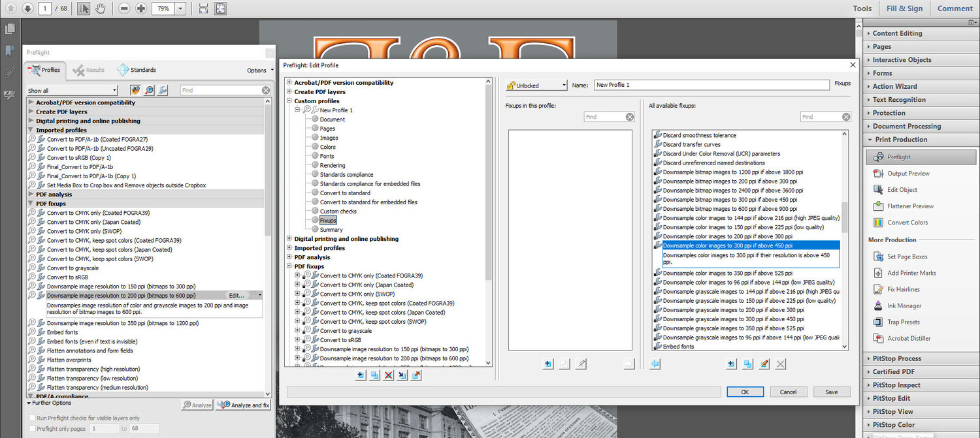Click the zoom in plus button
980x438 pixels.
141,8
